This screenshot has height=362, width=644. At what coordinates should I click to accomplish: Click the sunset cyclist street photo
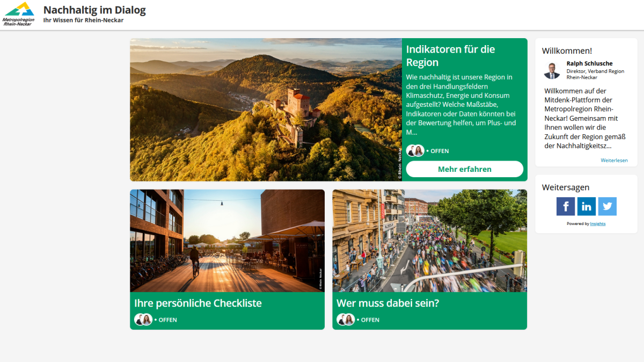[x=227, y=241]
